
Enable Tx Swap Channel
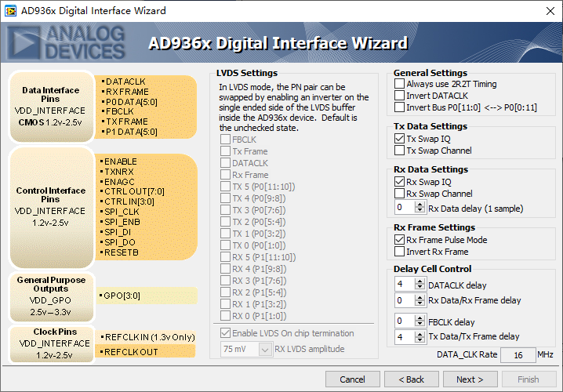[x=399, y=151]
